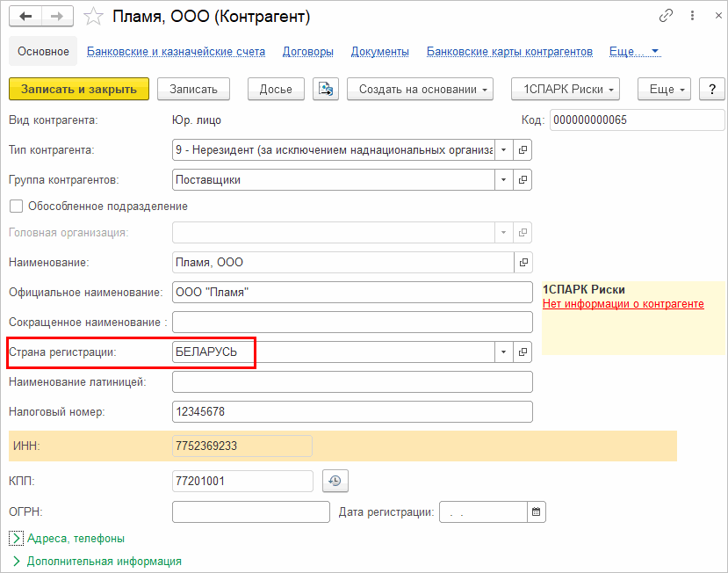Image resolution: width=728 pixels, height=573 pixels.
Task: Open the Группа контрагентов dropdown list
Action: point(504,180)
